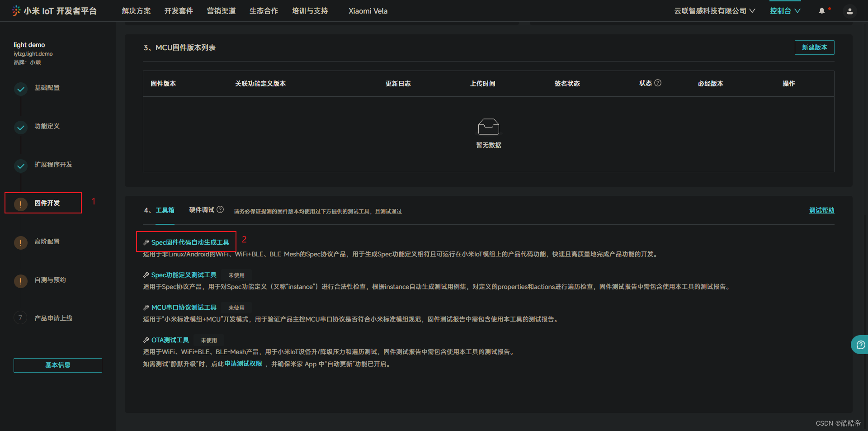Click the step 7 number circle

pos(20,318)
